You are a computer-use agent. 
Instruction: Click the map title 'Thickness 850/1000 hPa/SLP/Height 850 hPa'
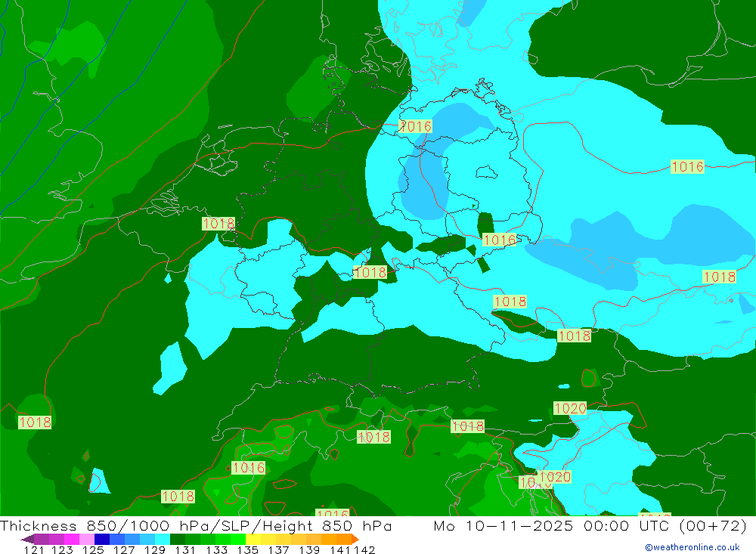point(195,525)
